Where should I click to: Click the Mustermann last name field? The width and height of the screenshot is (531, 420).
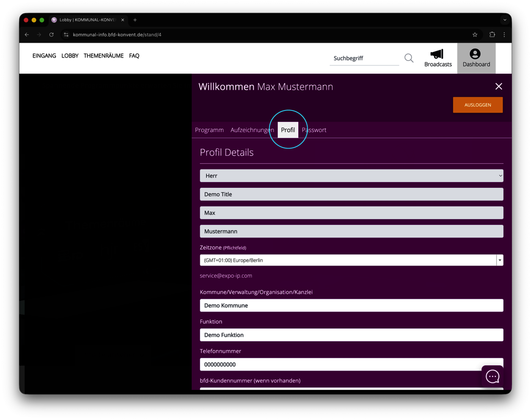(x=352, y=232)
